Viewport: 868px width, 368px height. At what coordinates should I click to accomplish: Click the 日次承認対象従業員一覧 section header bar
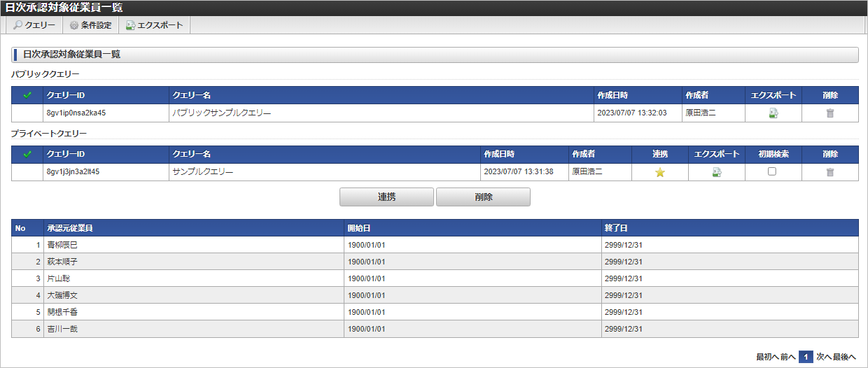435,55
